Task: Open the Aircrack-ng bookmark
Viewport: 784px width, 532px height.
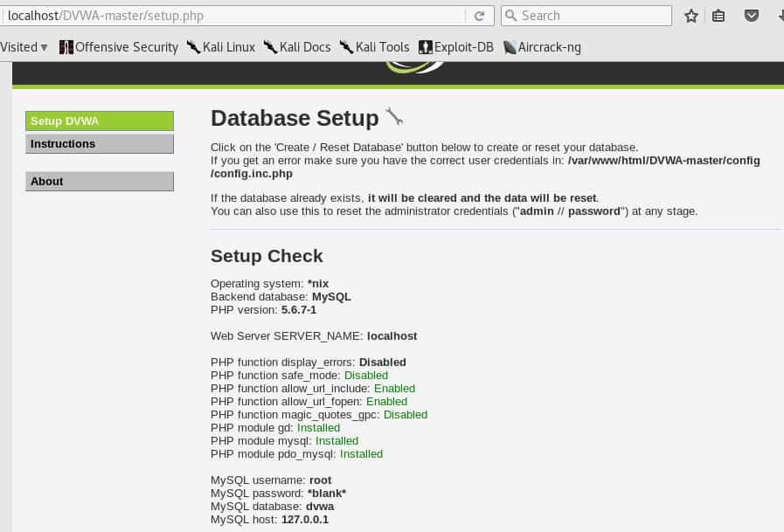Action: (x=542, y=47)
